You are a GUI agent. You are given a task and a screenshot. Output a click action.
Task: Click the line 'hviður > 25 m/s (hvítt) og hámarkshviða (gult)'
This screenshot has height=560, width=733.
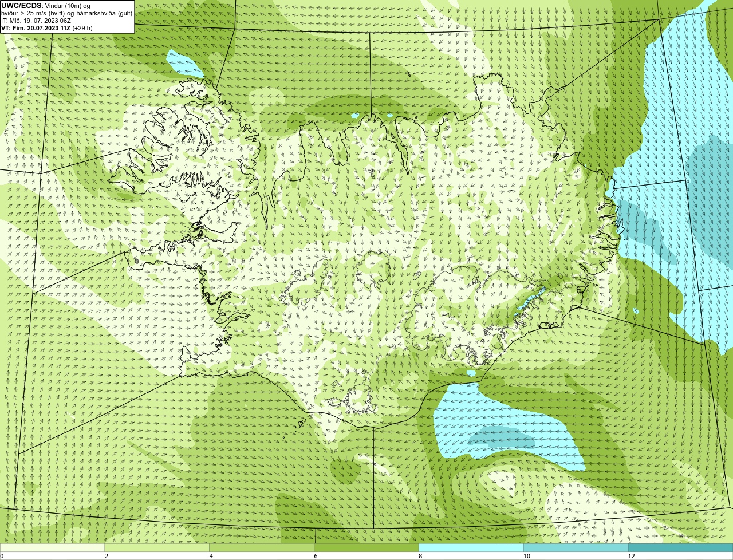click(x=66, y=13)
